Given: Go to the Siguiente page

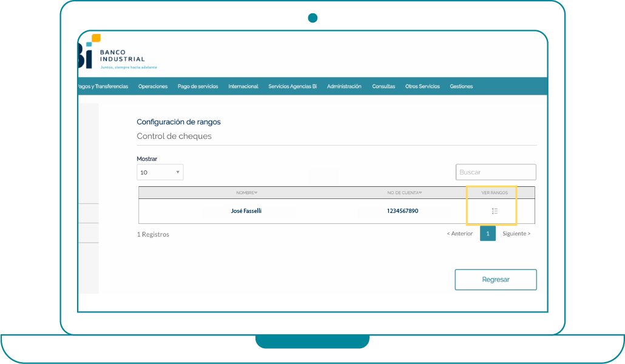Looking at the screenshot, I should click(x=516, y=234).
